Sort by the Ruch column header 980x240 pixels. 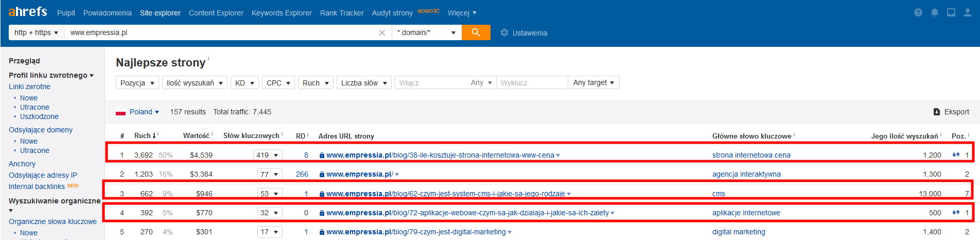pyautogui.click(x=143, y=135)
